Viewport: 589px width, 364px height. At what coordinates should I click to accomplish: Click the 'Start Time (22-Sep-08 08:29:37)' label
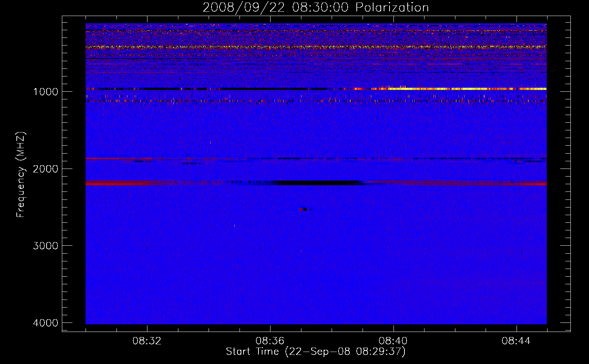(316, 352)
